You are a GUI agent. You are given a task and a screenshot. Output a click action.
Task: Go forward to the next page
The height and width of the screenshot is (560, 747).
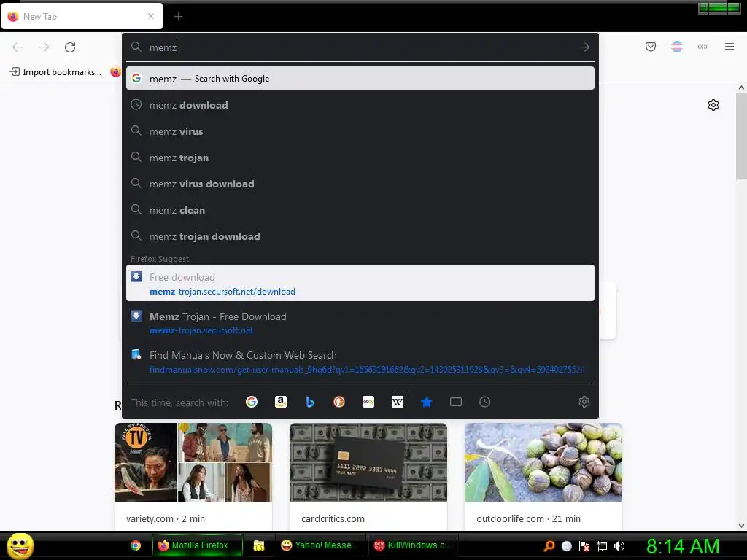pos(44,47)
